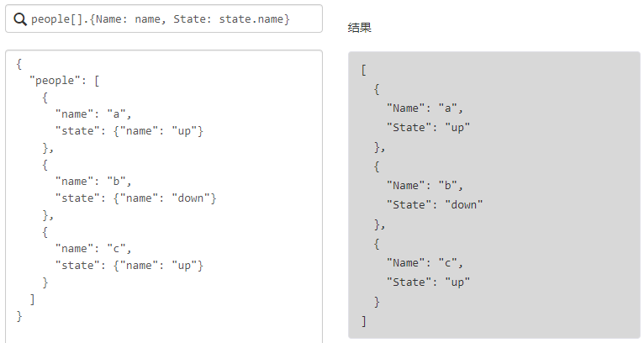Viewport: 644px width, 343px height.
Task: Click "Name": "b" in result panel
Action: tap(425, 185)
